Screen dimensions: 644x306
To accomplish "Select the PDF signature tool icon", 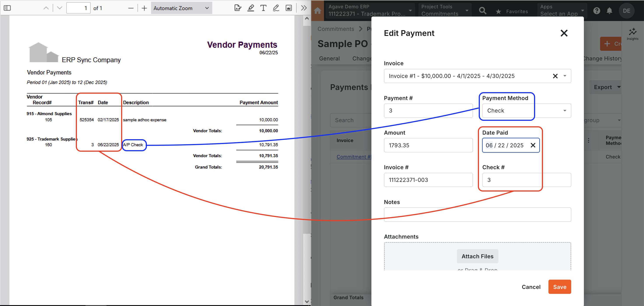I will coord(238,8).
